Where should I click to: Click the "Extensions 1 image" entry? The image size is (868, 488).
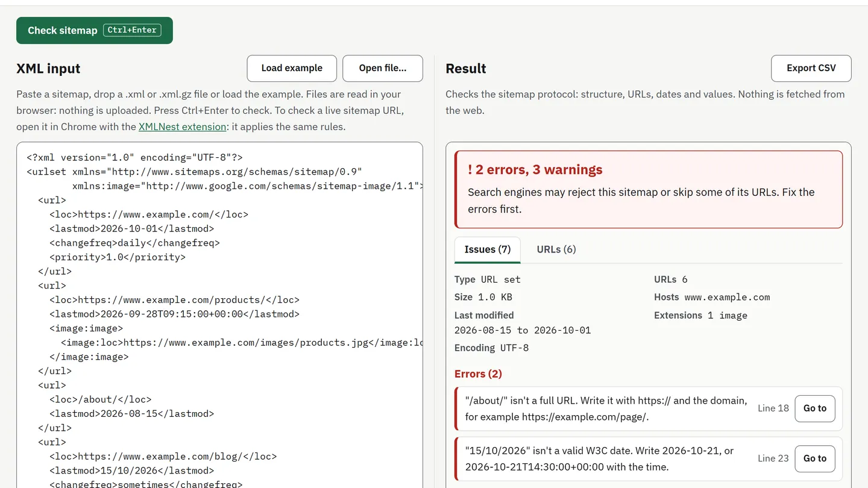click(x=700, y=315)
